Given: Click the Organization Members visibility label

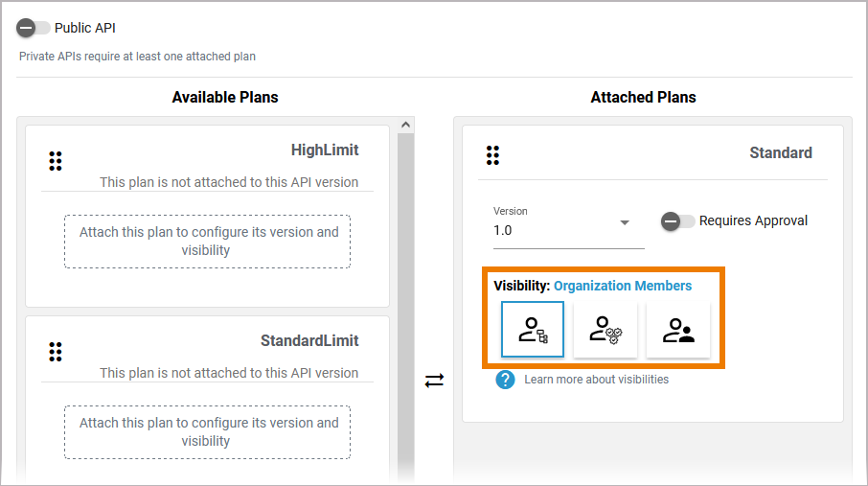Looking at the screenshot, I should pos(623,286).
